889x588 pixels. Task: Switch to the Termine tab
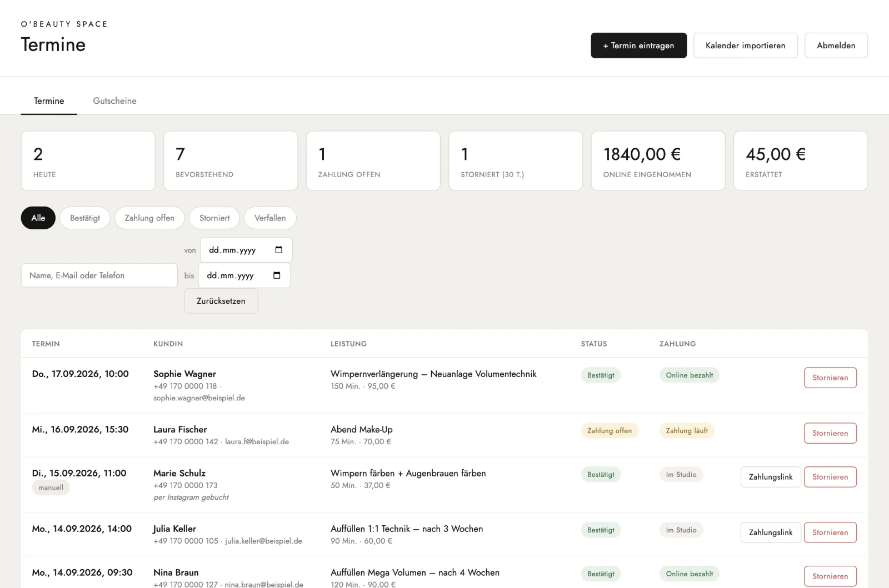(x=49, y=101)
